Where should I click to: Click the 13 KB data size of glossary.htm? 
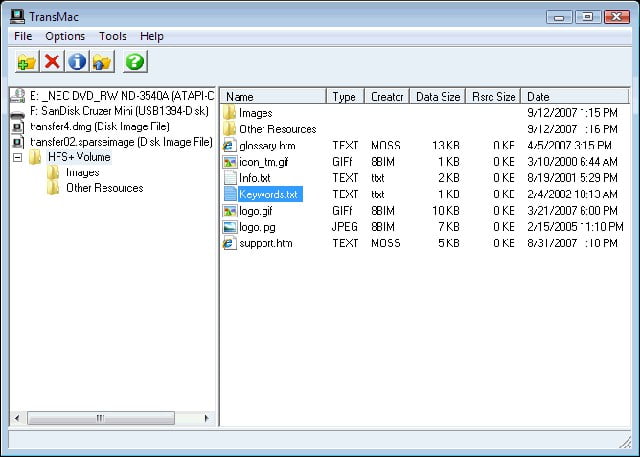coord(446,146)
